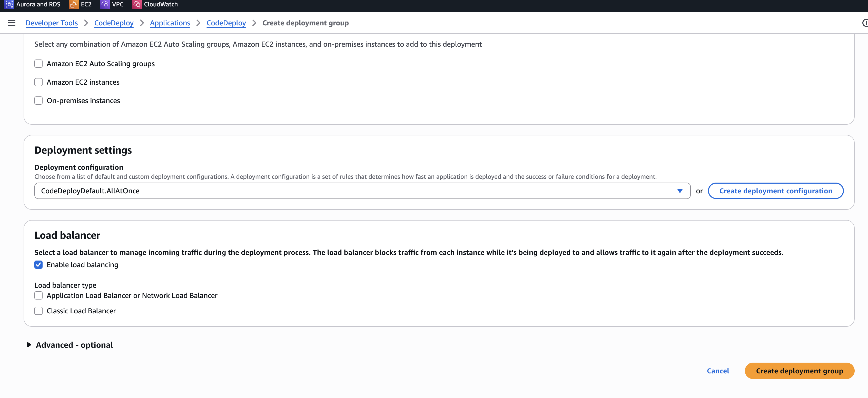
Task: Open Applications breadcrumb link
Action: (170, 23)
